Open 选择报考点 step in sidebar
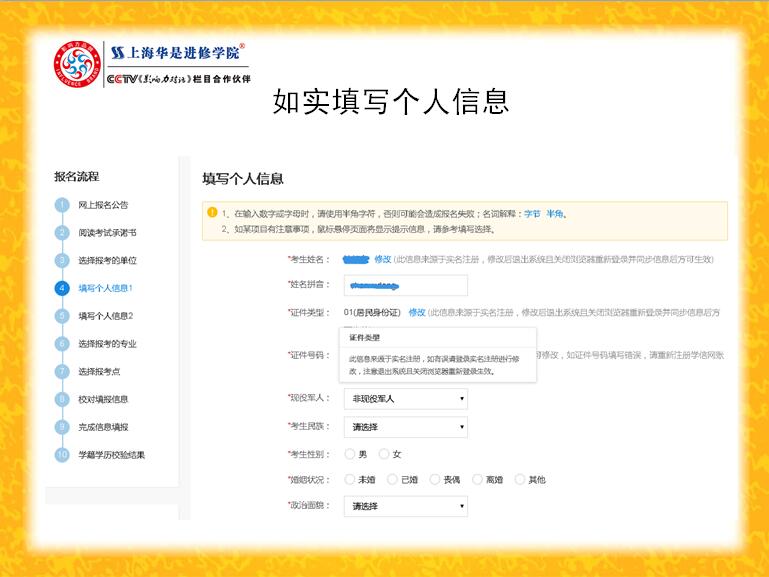Viewport: 769px width, 577px height. (99, 372)
